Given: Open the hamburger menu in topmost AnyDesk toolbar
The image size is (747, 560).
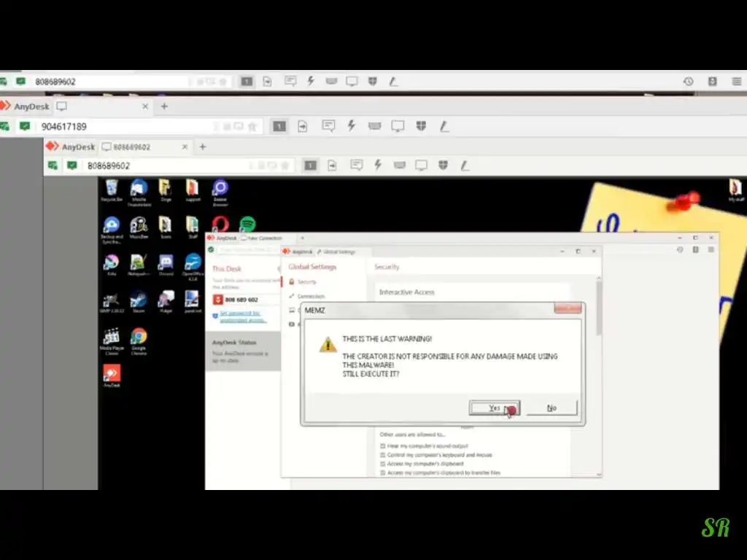Looking at the screenshot, I should [737, 82].
